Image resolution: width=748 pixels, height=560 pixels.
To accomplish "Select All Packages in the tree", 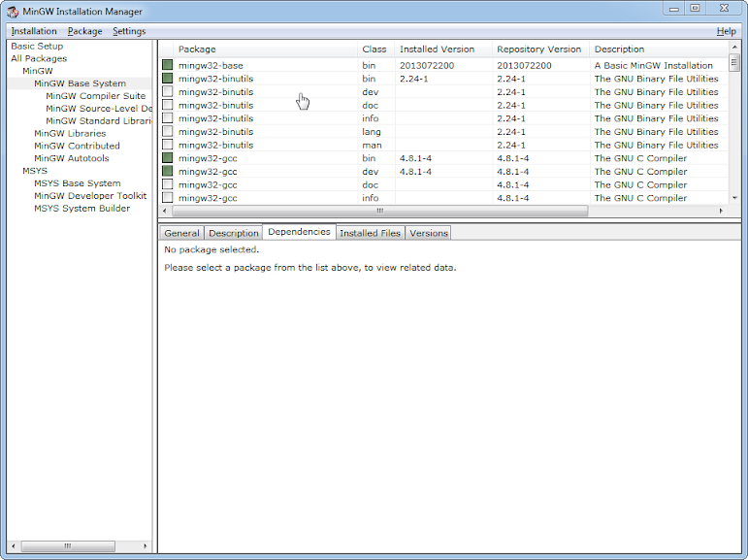I will tap(39, 58).
